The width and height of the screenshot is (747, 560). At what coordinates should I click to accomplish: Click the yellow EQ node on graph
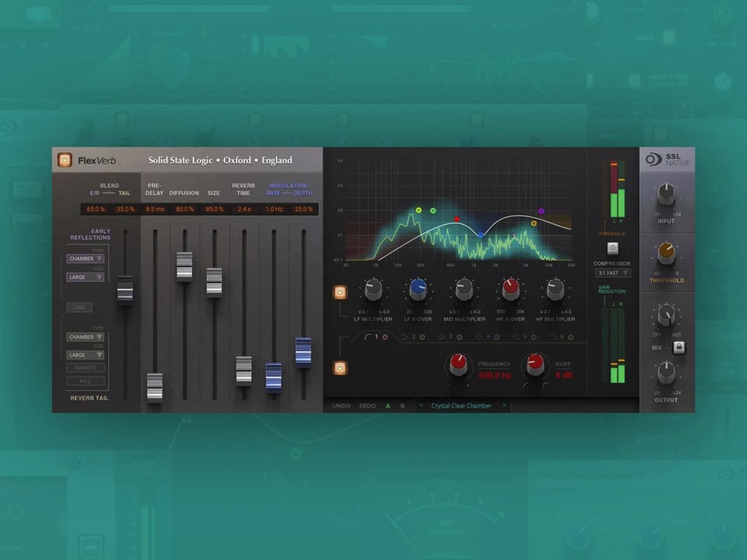[x=419, y=210]
